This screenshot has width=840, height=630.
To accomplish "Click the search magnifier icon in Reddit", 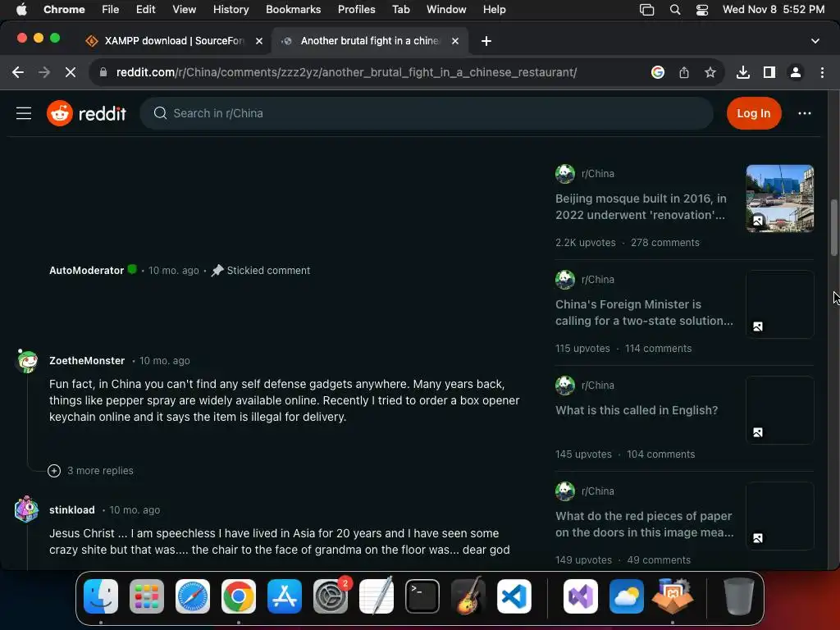I will [x=160, y=113].
